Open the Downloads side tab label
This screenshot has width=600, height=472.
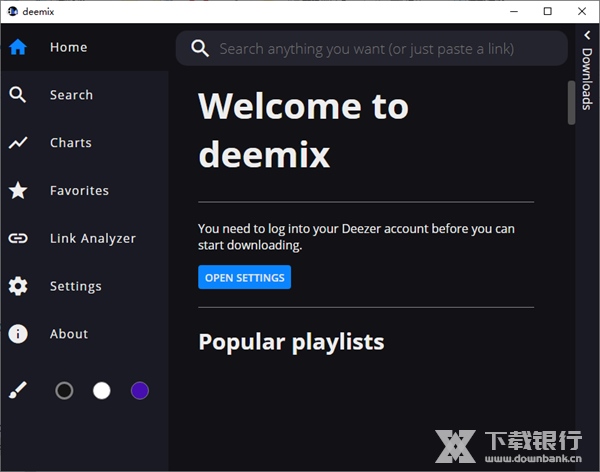(x=587, y=80)
